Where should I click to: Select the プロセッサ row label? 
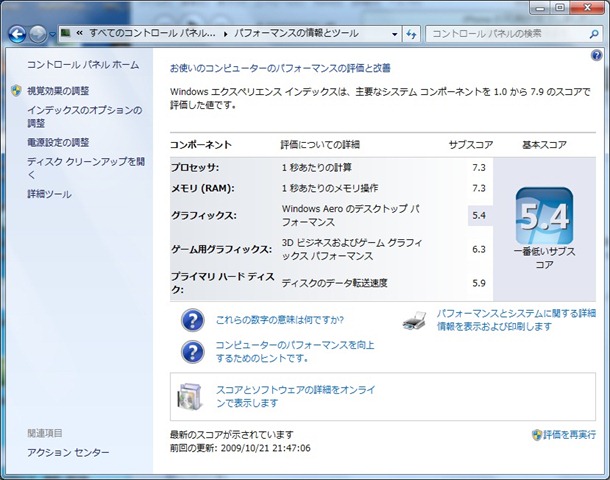(x=195, y=168)
